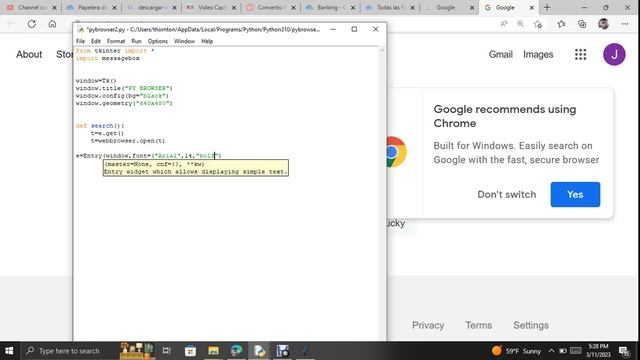Click the Read aloud icon in Edge toolbar

point(504,24)
